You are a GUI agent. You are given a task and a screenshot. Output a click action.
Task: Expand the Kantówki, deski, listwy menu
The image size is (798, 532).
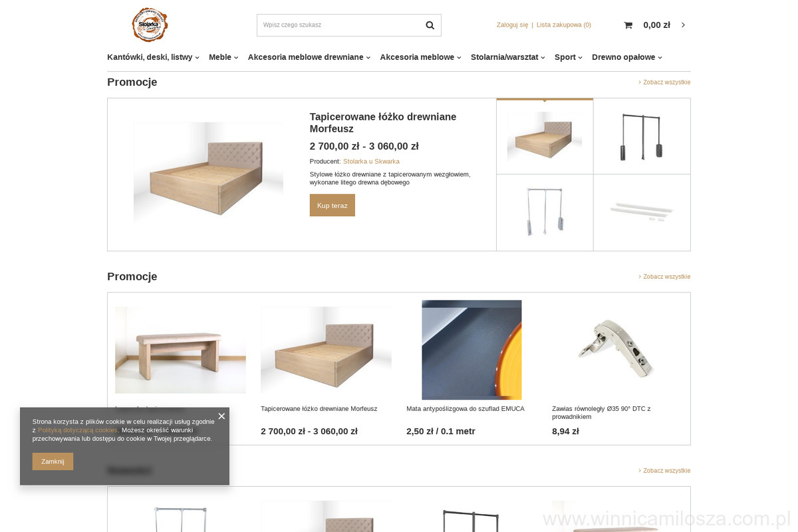(x=153, y=57)
